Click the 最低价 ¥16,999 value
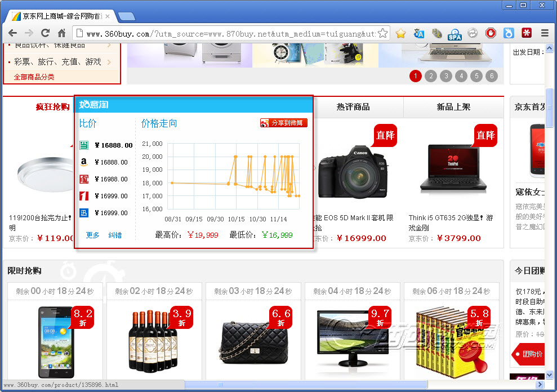Screen dimensions: 557x392 point(277,235)
